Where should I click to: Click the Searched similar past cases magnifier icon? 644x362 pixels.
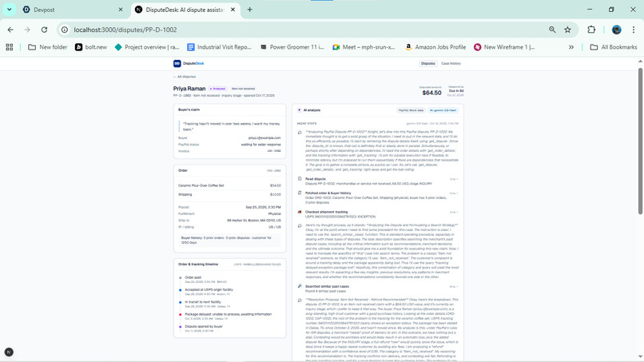click(300, 286)
